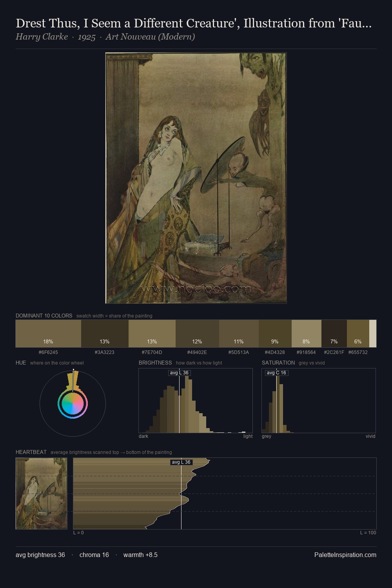Screen dimensions: 392x588
Task: Select the #918564 color swatch
Action: 307,334
